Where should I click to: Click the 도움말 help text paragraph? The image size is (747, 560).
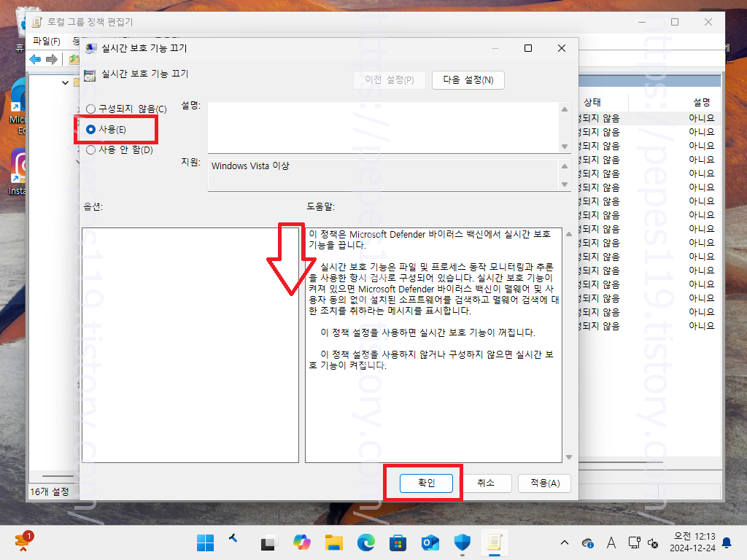pyautogui.click(x=433, y=300)
